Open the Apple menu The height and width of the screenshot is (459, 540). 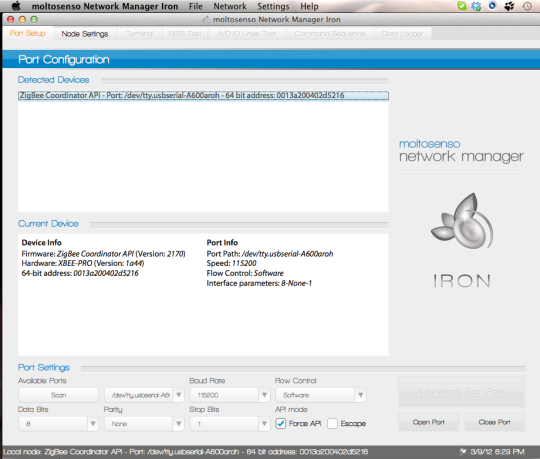(16, 6)
